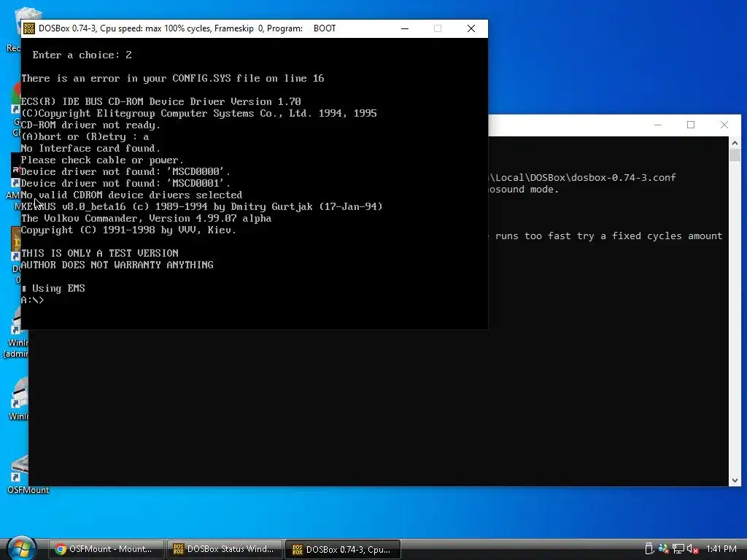Click 'Device driver not found: MSCD0001' line
747x560 pixels.
point(125,183)
